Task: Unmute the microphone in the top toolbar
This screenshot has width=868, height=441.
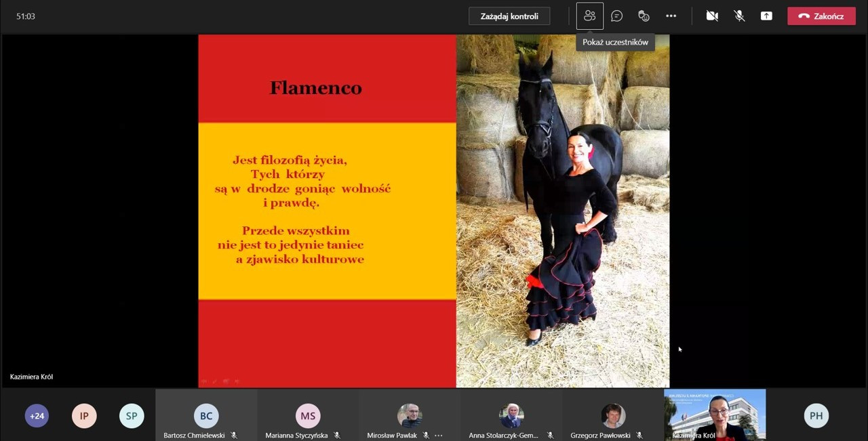Action: (739, 16)
